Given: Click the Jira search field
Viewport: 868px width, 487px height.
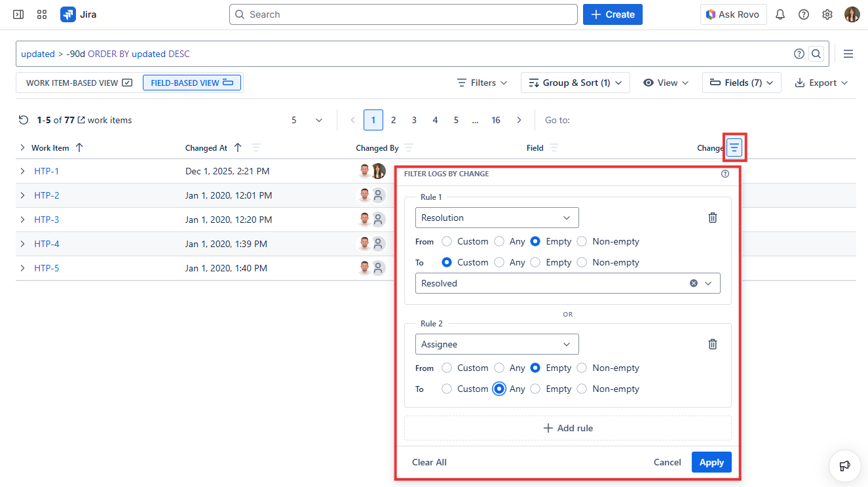Looking at the screenshot, I should (403, 14).
